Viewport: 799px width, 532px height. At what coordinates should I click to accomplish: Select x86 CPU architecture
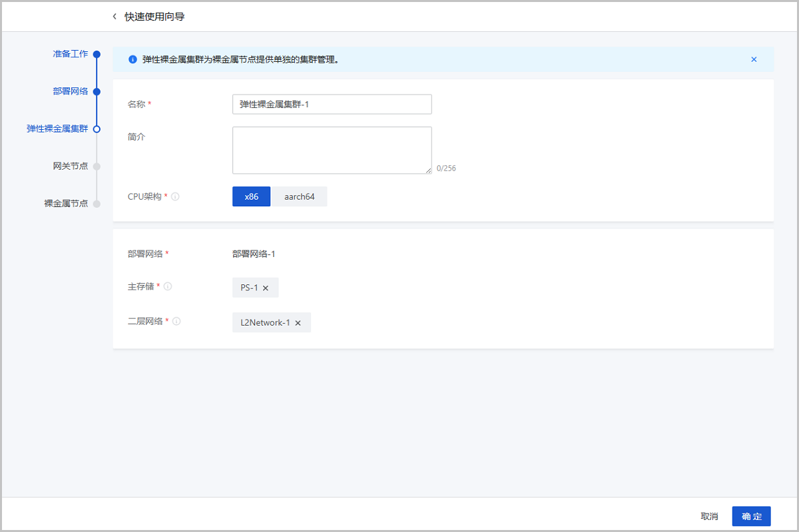[x=251, y=197]
